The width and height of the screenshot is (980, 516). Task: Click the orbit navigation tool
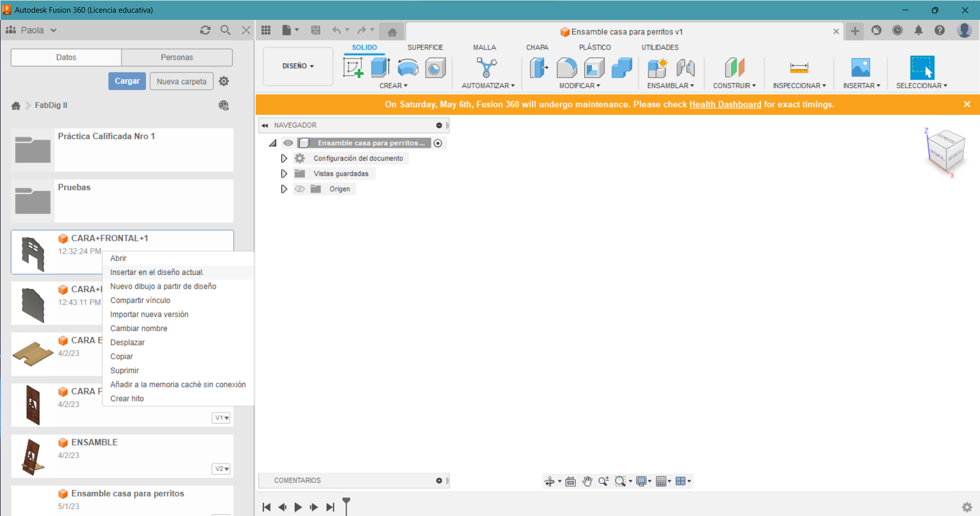[549, 481]
